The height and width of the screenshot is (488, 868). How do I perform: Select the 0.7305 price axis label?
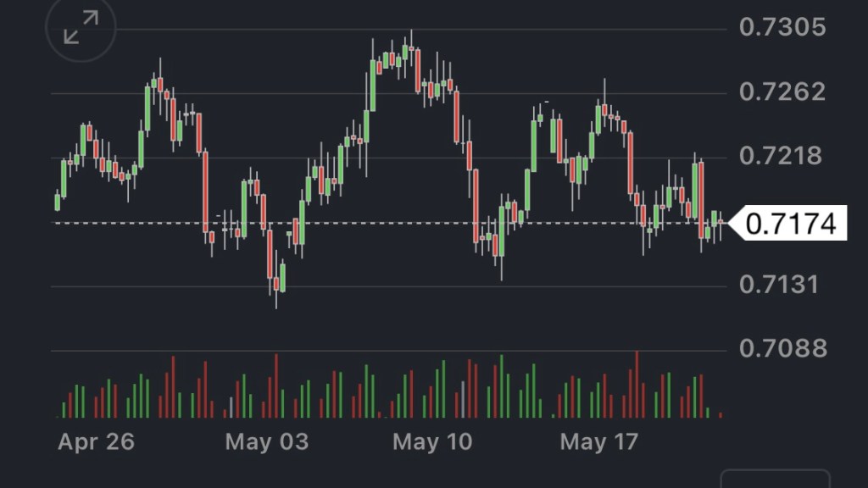tap(782, 27)
